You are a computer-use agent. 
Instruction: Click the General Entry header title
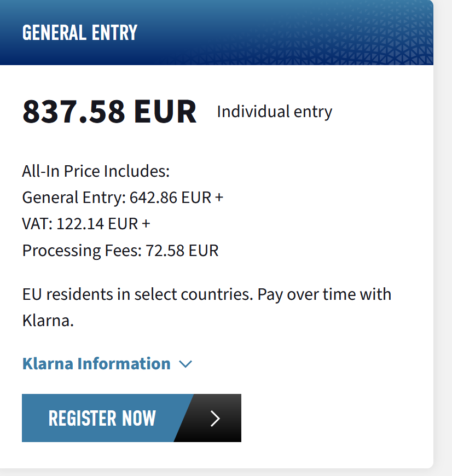coord(80,33)
